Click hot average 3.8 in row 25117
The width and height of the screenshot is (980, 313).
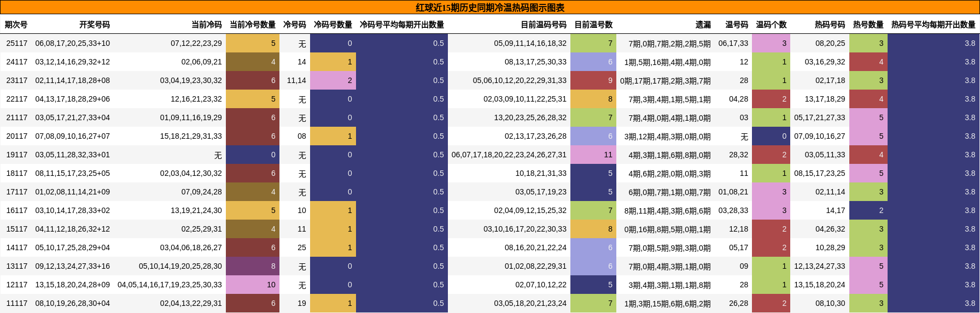(x=934, y=43)
